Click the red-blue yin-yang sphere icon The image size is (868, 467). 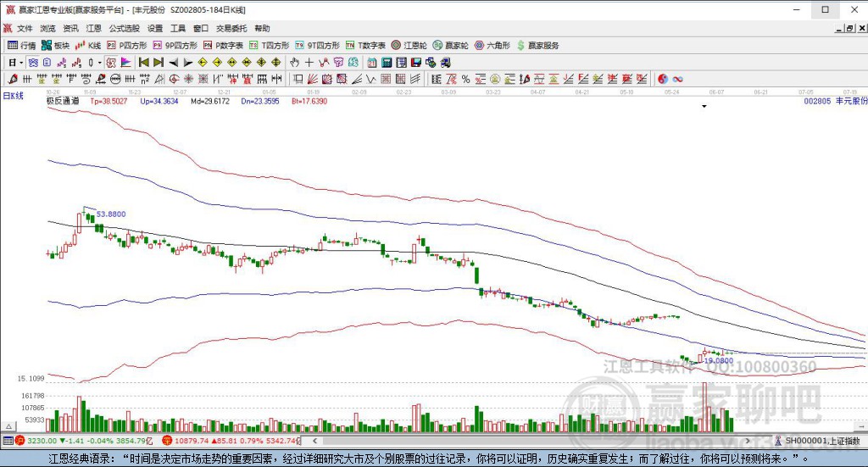click(663, 79)
